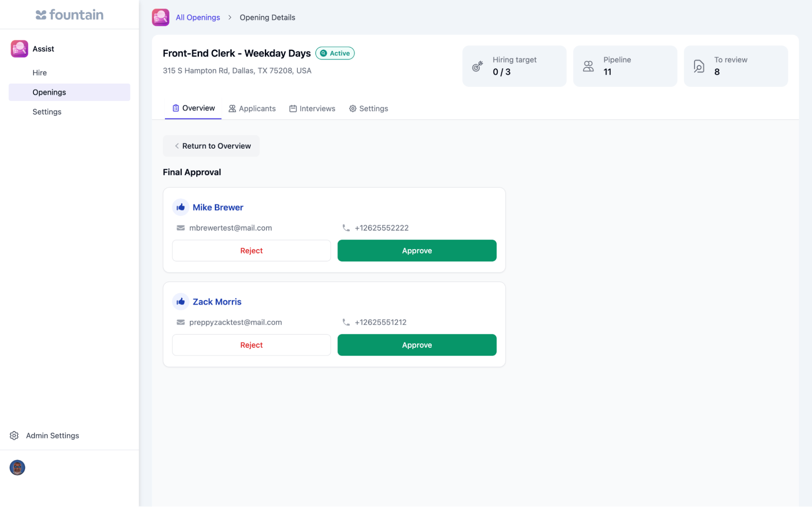Return to Overview using back button
The width and height of the screenshot is (812, 507).
211,146
